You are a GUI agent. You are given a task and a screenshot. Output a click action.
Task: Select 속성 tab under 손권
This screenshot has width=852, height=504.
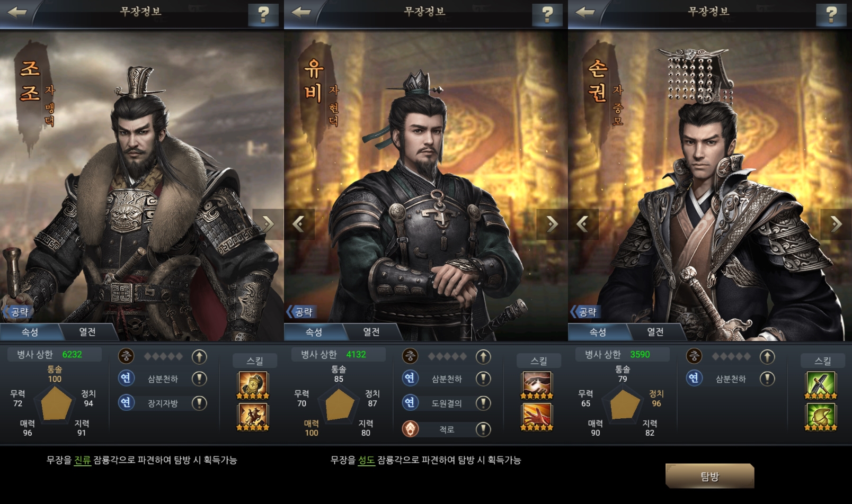pos(598,332)
